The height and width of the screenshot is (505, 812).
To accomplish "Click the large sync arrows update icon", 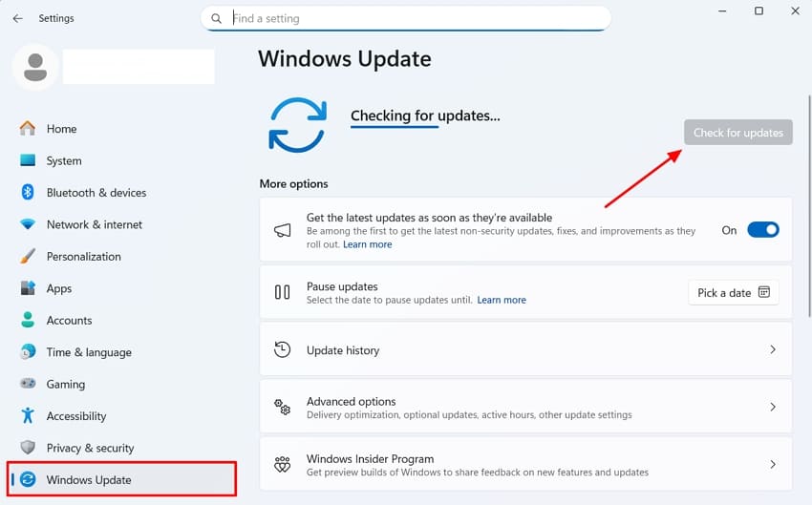I will pos(297,125).
